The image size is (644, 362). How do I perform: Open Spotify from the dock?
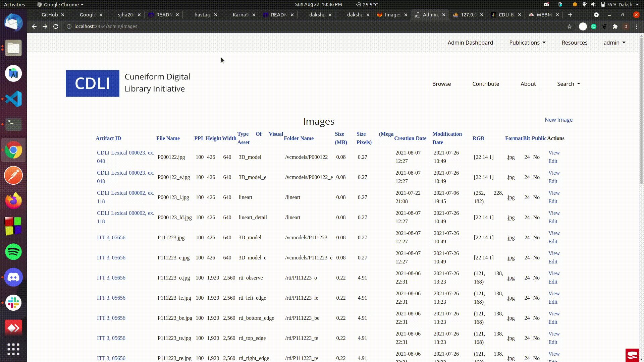point(13,252)
